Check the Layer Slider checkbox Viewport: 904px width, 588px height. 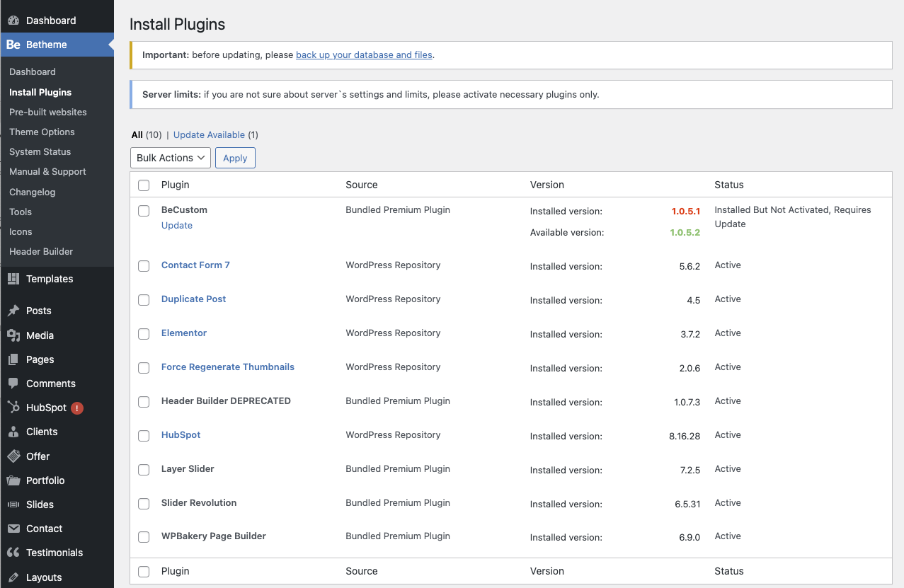point(144,470)
